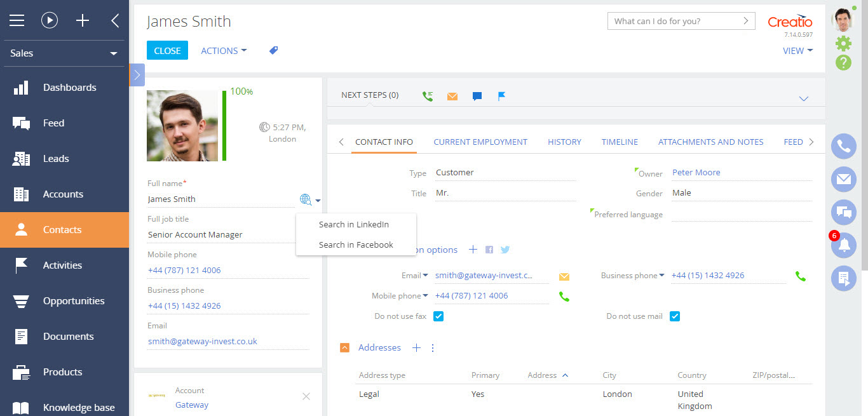This screenshot has width=868, height=416.
Task: Uncheck the Do not use mail checkbox
Action: click(675, 316)
